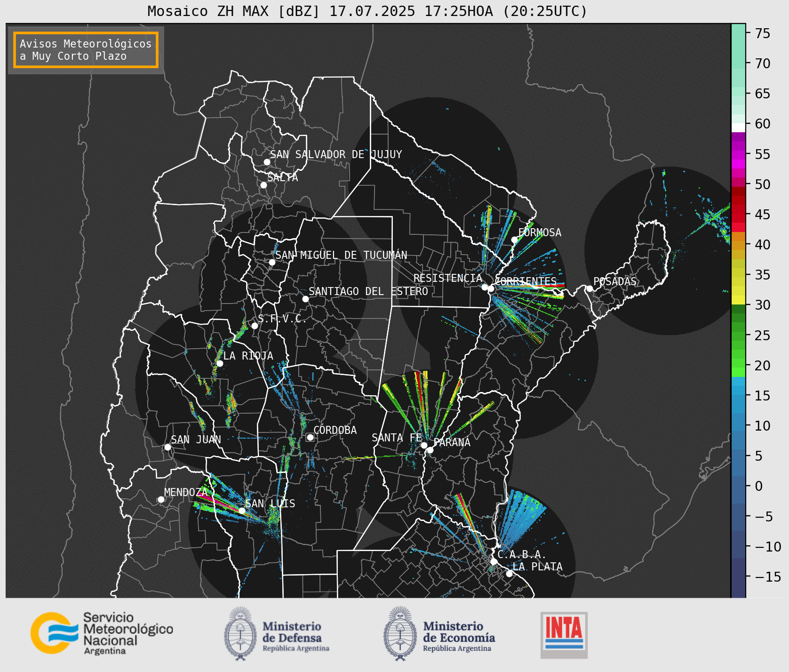Image resolution: width=789 pixels, height=672 pixels.
Task: Click the MENDOZA text label
Action: pos(186,492)
